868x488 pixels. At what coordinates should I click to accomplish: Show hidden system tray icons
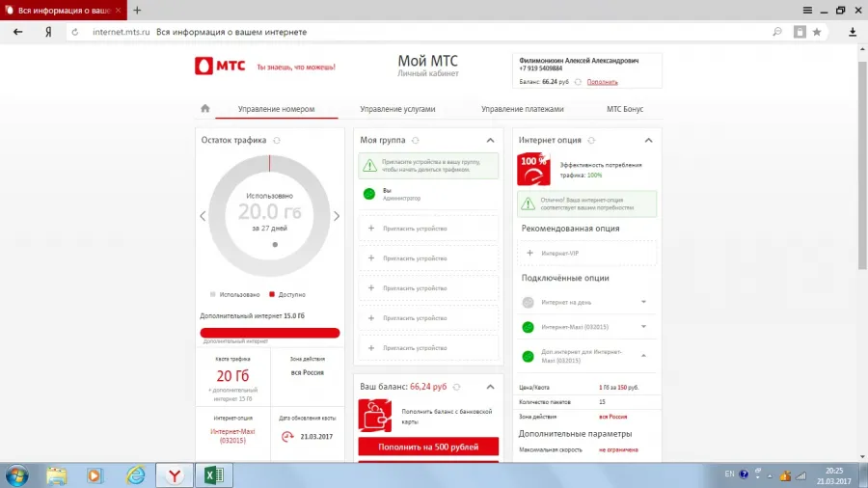(770, 475)
